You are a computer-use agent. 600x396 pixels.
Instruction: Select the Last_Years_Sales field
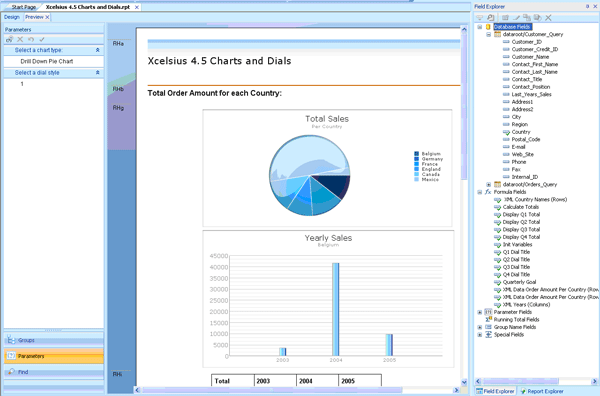pos(531,95)
